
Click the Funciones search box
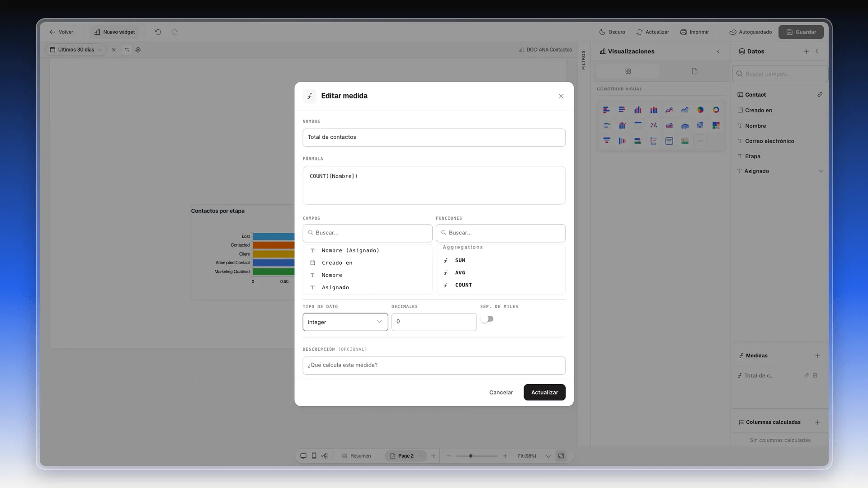click(500, 233)
